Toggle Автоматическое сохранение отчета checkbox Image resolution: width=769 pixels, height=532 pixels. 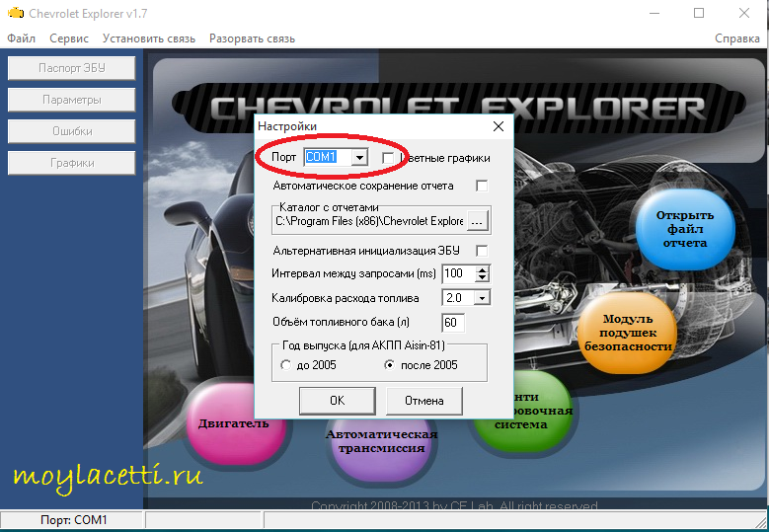click(482, 186)
